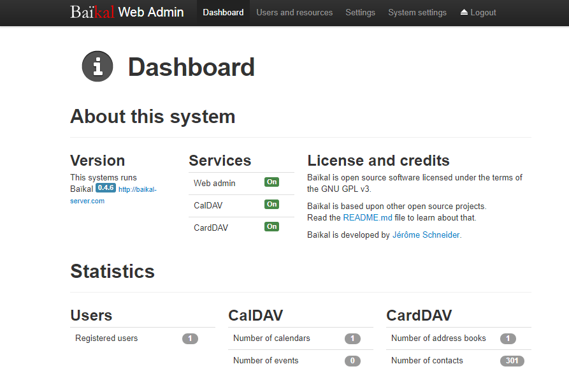Click the Web admin On status badge
This screenshot has height=392, width=569.
pos(271,182)
